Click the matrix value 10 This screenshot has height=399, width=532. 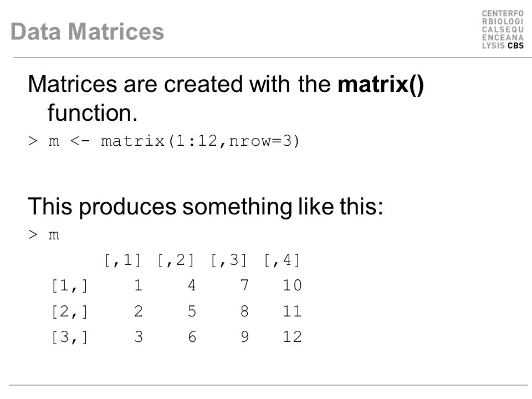tap(293, 285)
